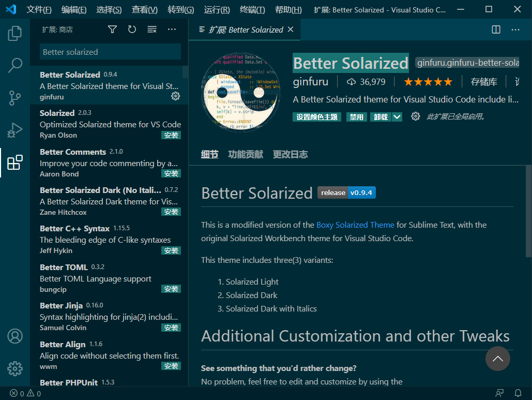Open the Run and Debug view
Screen dimensions: 532x400
(15, 130)
